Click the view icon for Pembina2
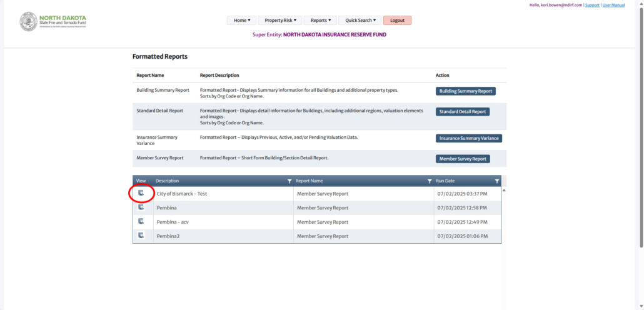This screenshot has width=644, height=310. point(141,235)
